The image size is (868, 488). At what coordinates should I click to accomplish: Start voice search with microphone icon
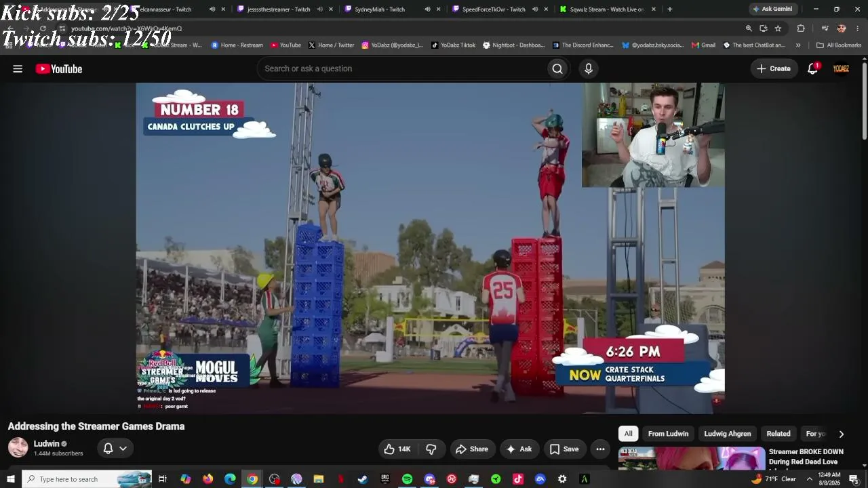pos(589,68)
